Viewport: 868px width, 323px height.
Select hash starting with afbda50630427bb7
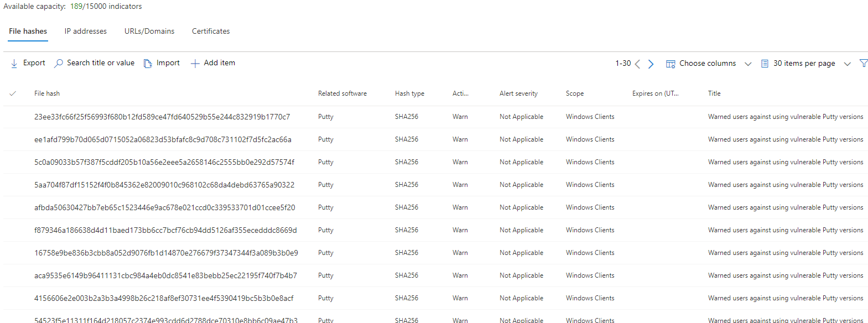[165, 207]
